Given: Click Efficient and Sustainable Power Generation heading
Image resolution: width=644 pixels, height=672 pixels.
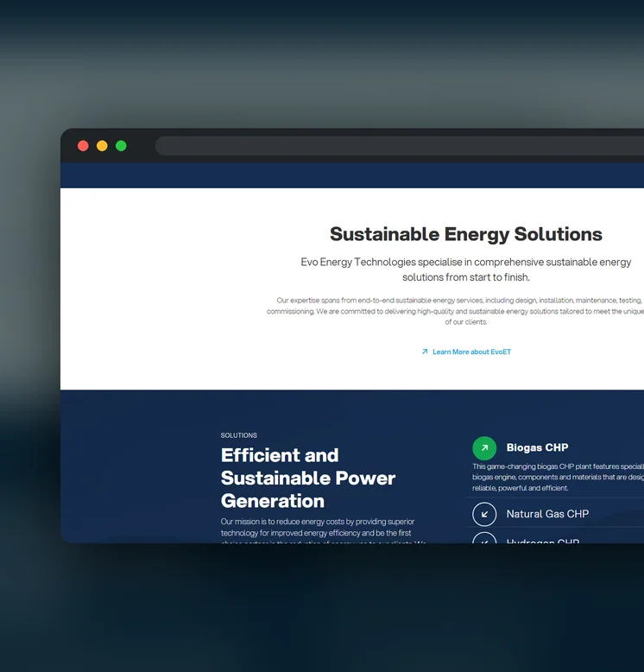Looking at the screenshot, I should [x=308, y=478].
